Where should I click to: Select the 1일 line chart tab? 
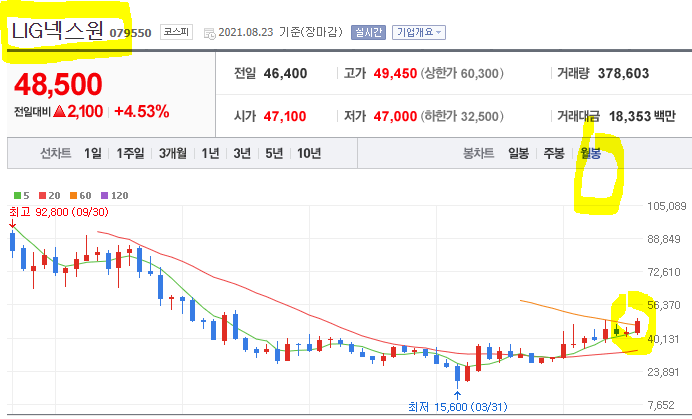click(x=93, y=153)
